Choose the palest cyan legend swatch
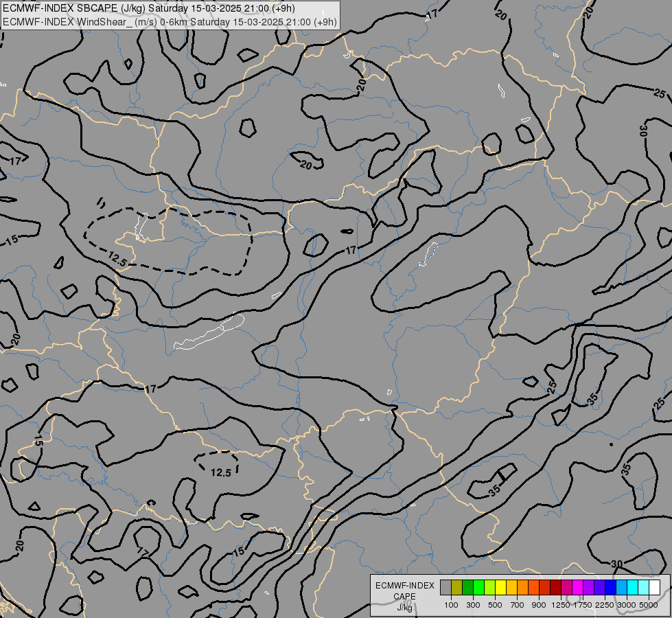This screenshot has height=618, width=672. click(643, 587)
